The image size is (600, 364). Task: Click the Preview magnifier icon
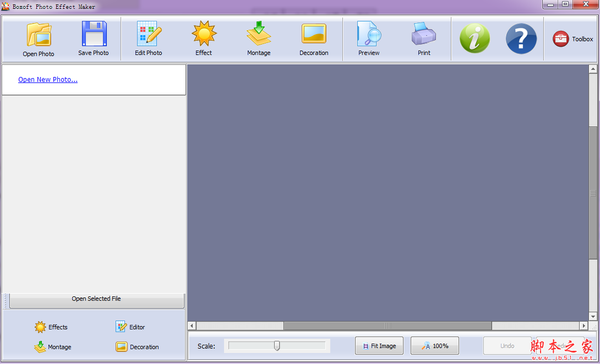point(369,34)
